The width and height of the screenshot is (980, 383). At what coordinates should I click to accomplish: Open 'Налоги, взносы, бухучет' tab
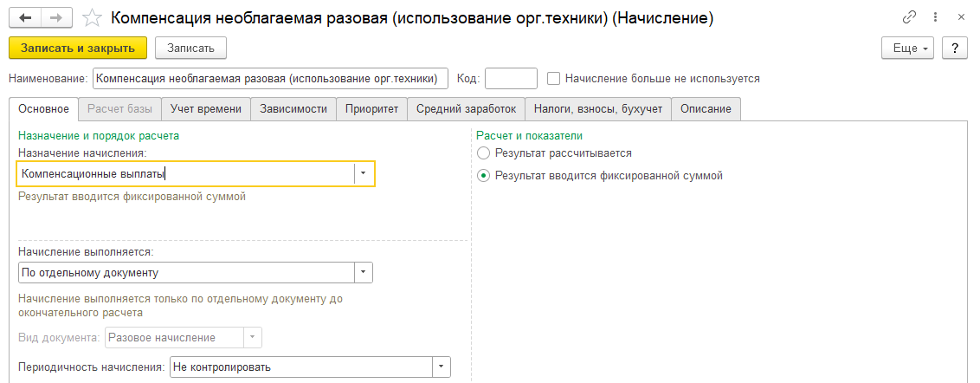point(598,109)
